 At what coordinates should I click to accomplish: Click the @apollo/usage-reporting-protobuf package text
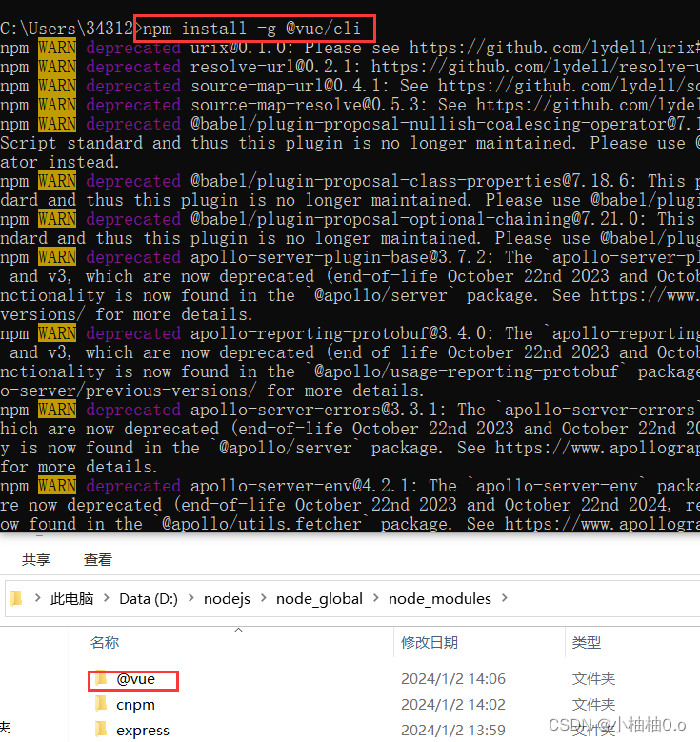point(467,371)
